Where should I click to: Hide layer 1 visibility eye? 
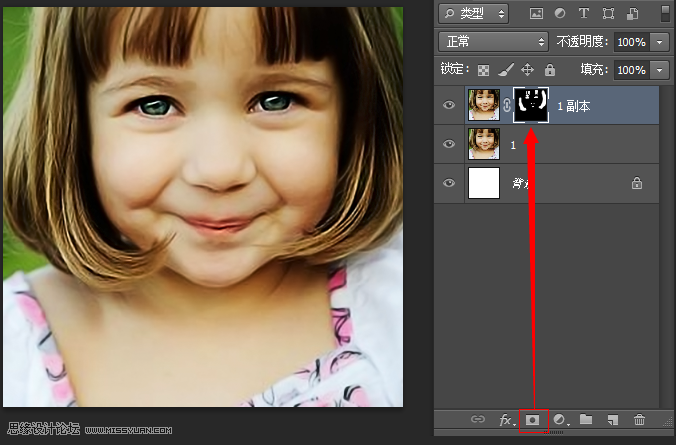tap(449, 144)
